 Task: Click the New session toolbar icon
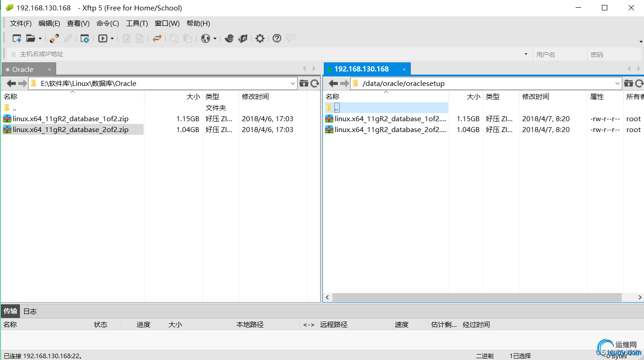(17, 38)
